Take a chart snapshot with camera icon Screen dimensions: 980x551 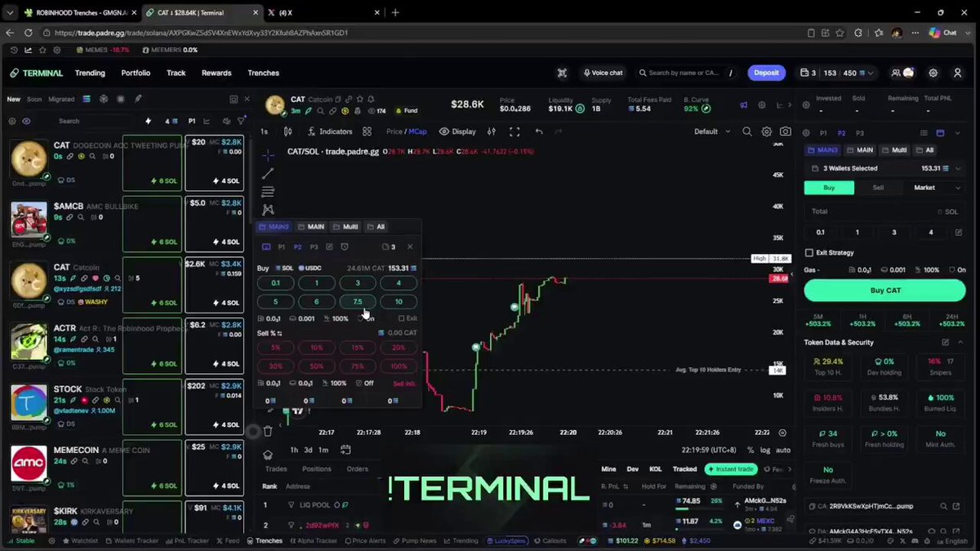pos(785,131)
